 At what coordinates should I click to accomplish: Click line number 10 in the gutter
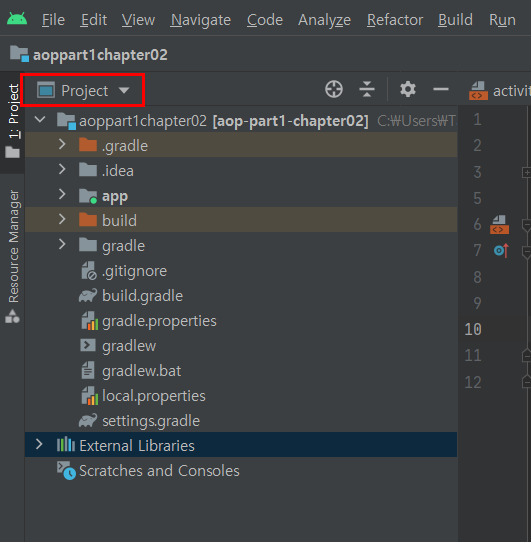coord(473,329)
